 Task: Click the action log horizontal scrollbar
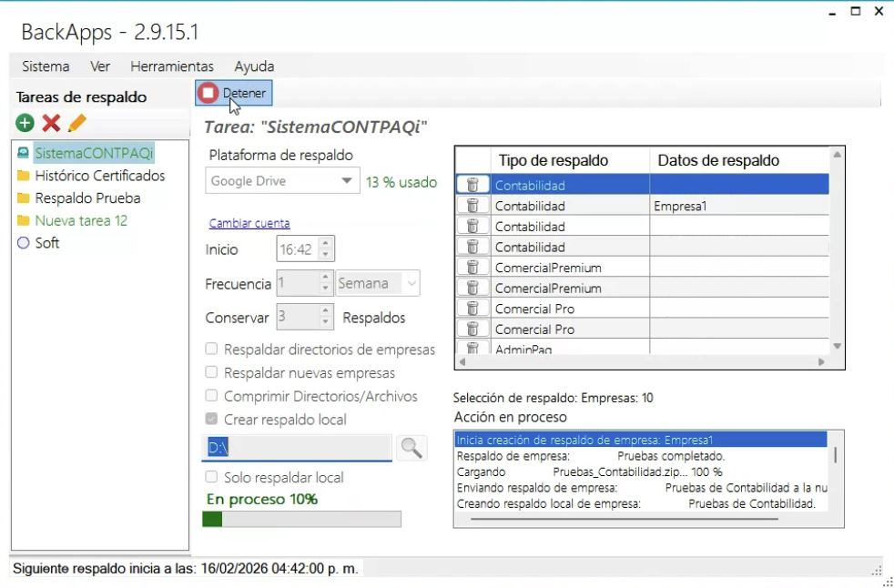tap(625, 519)
